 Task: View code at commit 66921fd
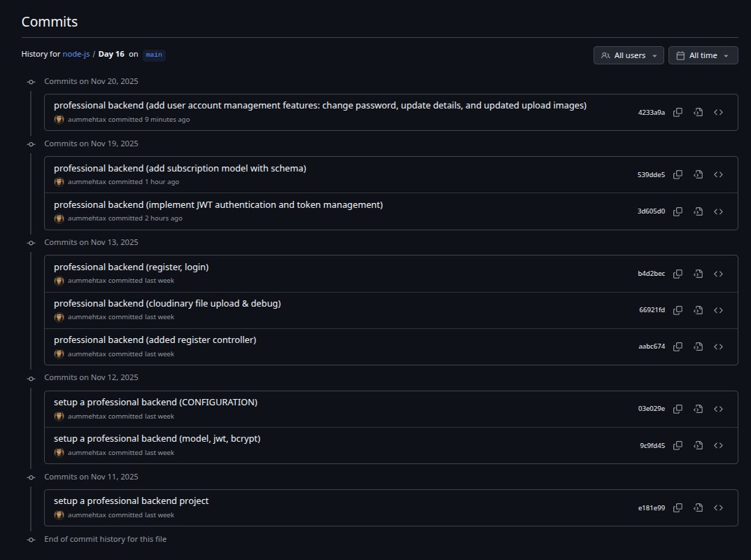699,310
